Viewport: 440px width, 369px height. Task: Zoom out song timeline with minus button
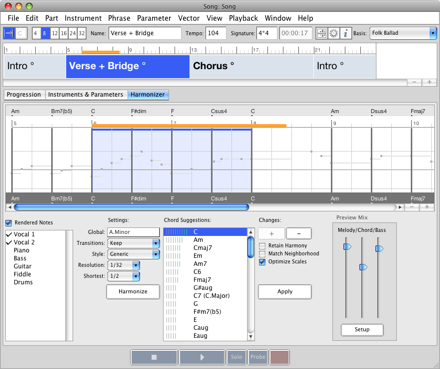tap(414, 82)
